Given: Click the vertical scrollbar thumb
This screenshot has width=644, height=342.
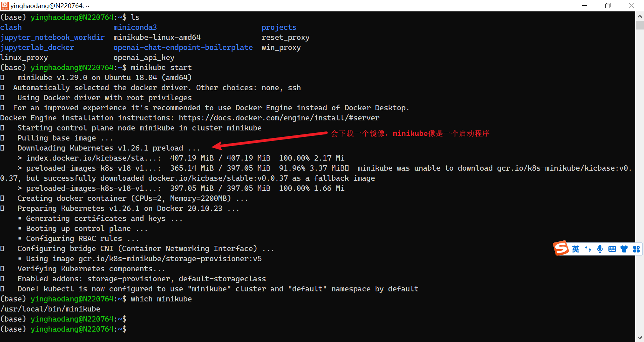Looking at the screenshot, I should (640, 25).
